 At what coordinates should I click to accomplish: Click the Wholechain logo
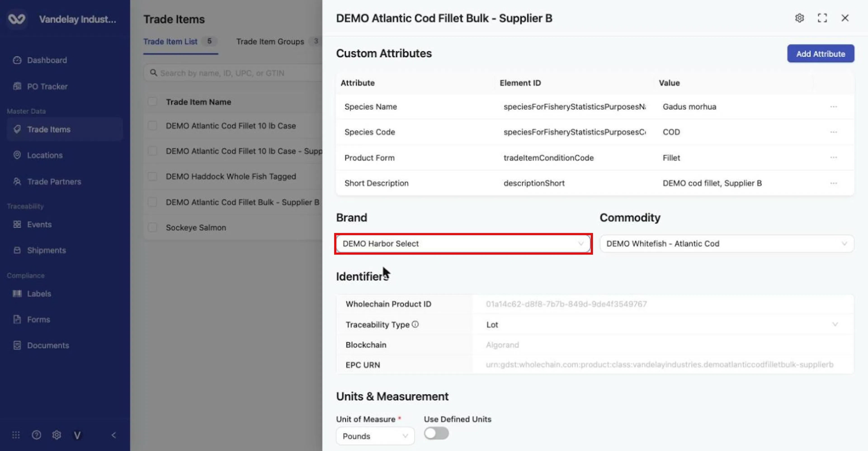point(17,19)
